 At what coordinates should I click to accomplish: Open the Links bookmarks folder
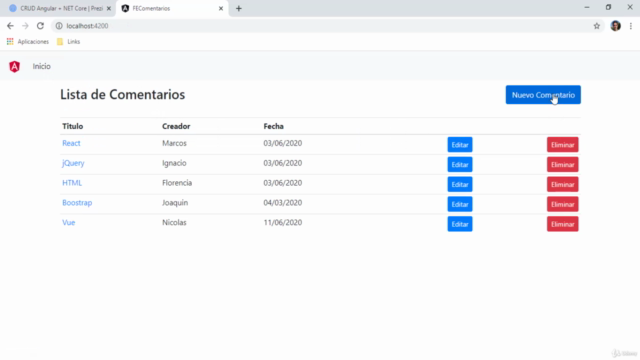(69, 42)
